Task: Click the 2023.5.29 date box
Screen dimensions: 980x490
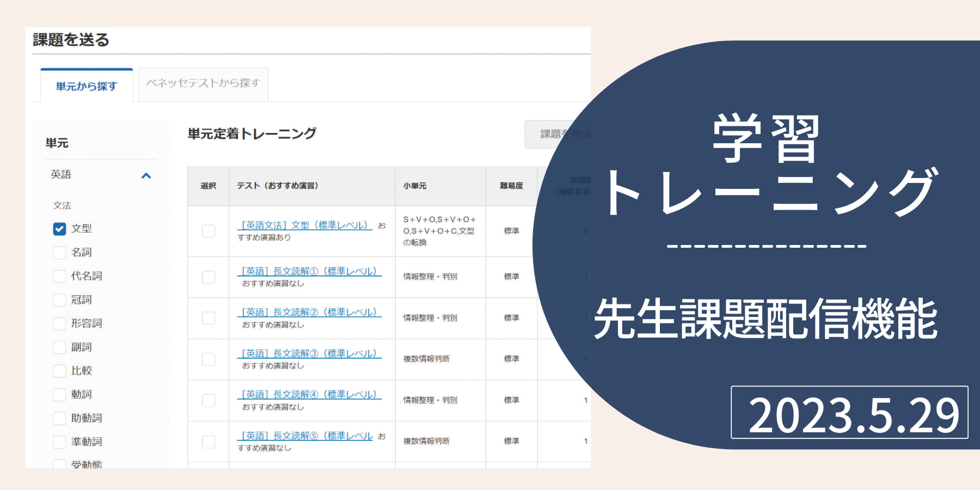Action: click(x=849, y=413)
